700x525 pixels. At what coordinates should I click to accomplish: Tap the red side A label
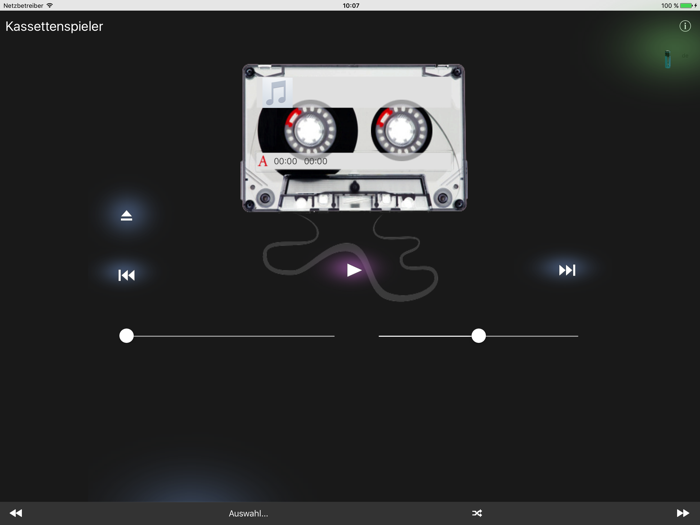[x=262, y=161]
